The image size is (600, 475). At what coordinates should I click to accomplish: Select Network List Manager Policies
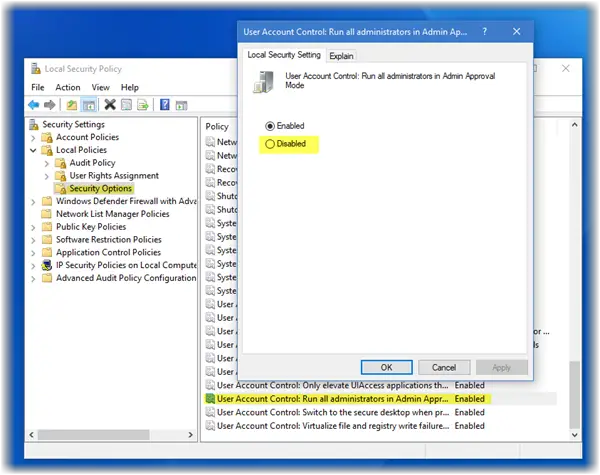(x=112, y=214)
